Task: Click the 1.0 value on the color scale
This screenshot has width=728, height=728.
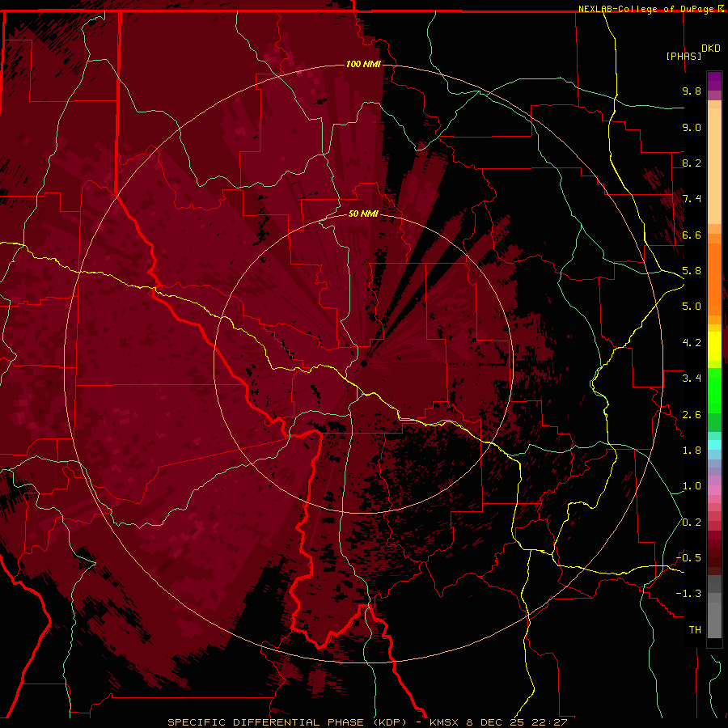Action: point(692,486)
